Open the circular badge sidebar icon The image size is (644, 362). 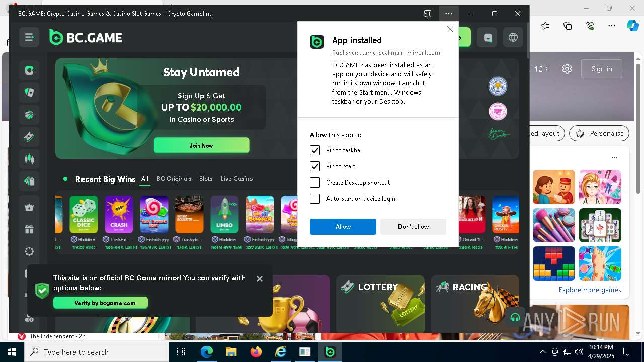tap(29, 251)
